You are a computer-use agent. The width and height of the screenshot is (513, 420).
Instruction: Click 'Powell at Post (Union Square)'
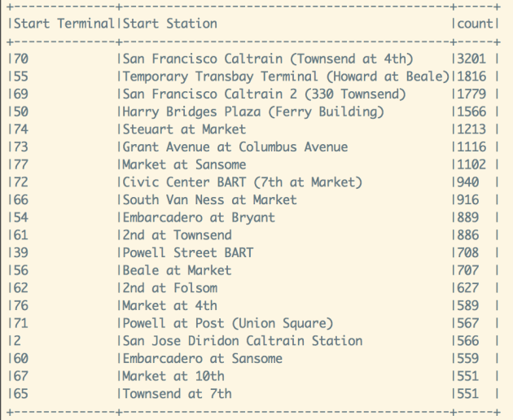(228, 324)
